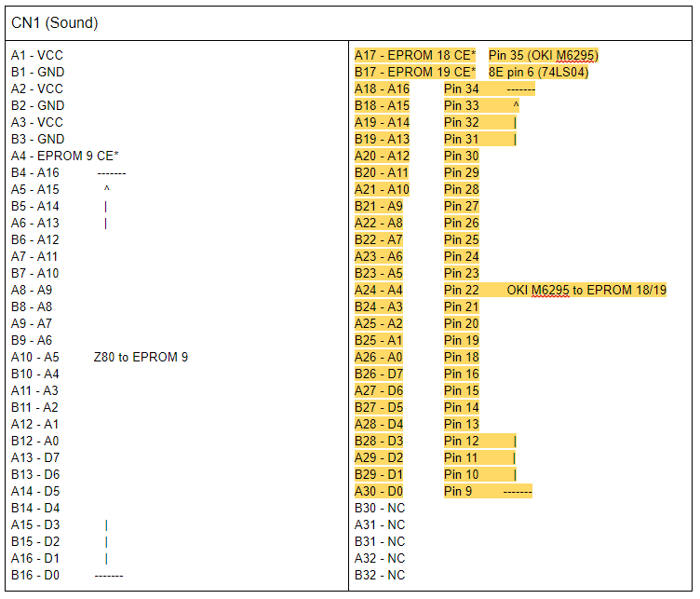The width and height of the screenshot is (700, 599).
Task: Click the Pin 35 (OKI M6295) text
Action: [x=543, y=56]
